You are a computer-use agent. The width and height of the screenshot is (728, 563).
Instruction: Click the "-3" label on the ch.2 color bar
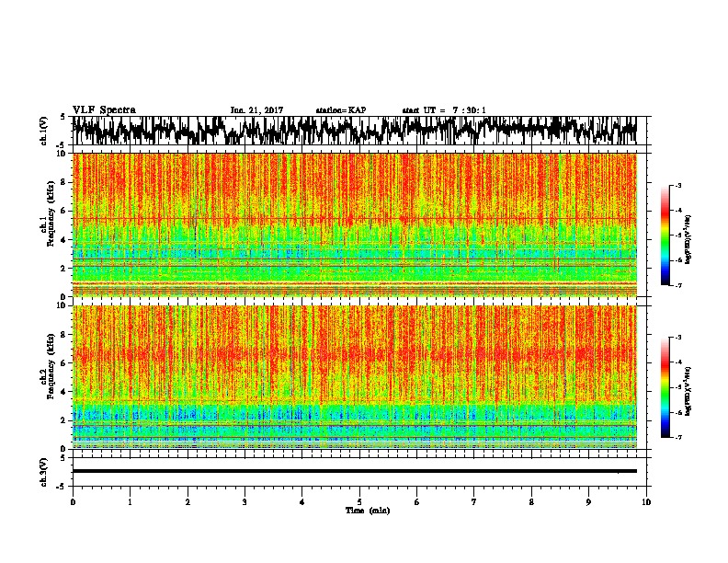pos(677,338)
